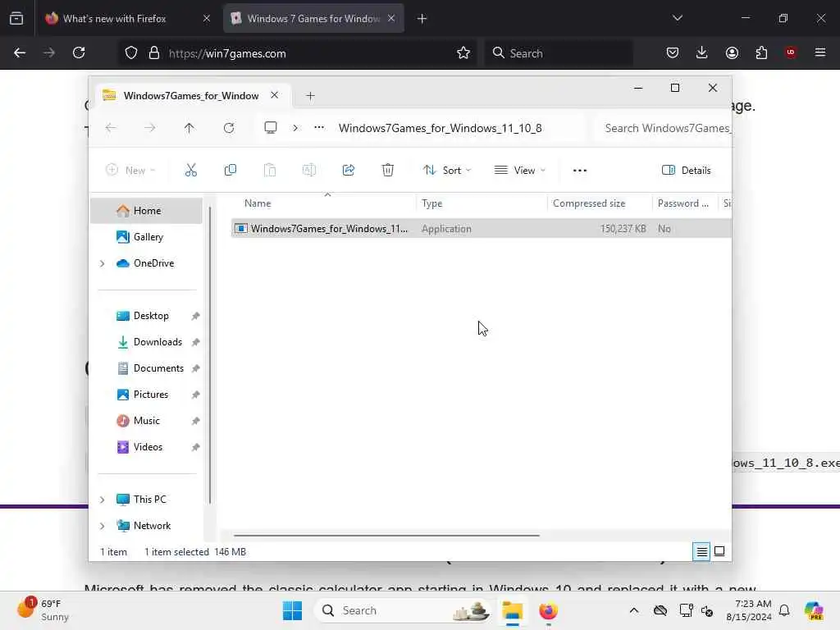Viewport: 840px width, 630px height.
Task: Click the Search Windows7Games field
Action: pyautogui.click(x=663, y=128)
